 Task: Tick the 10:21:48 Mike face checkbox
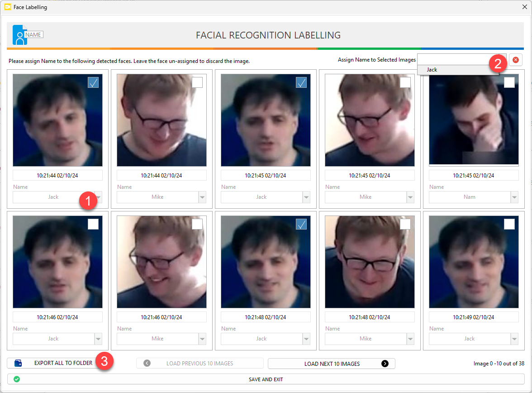pos(405,224)
